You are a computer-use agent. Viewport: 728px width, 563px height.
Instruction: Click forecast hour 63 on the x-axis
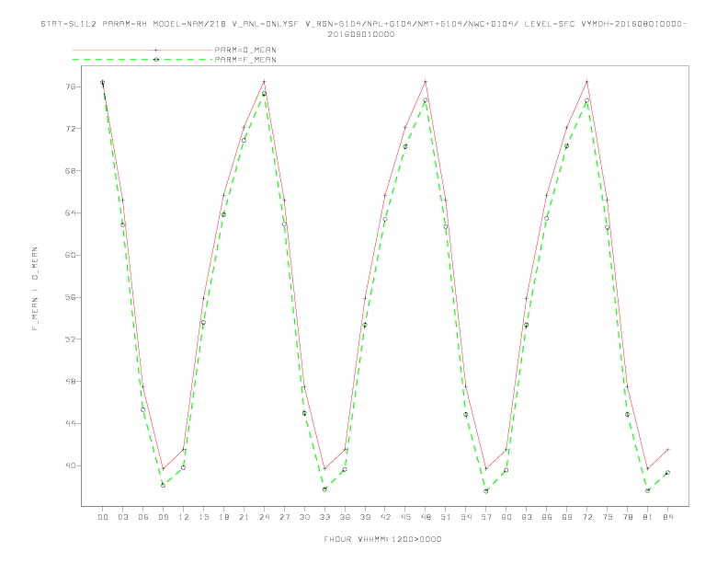[527, 517]
